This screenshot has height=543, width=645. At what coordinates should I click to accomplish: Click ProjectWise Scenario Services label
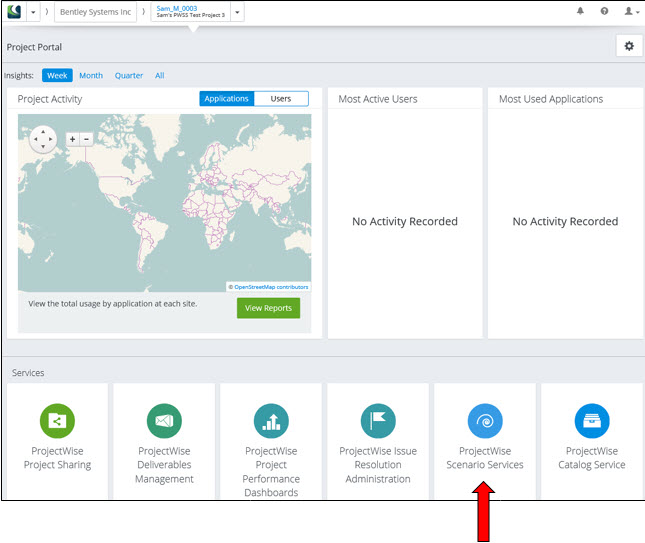click(485, 458)
